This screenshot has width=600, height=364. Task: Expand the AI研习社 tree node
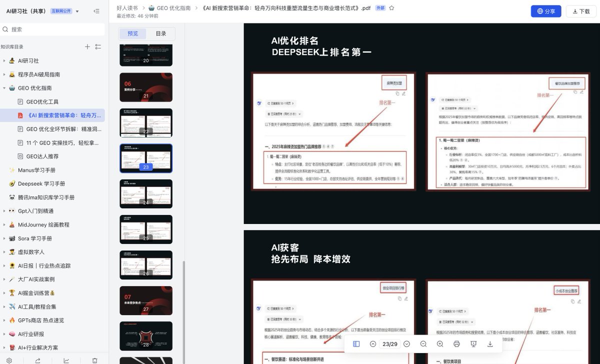click(x=4, y=61)
